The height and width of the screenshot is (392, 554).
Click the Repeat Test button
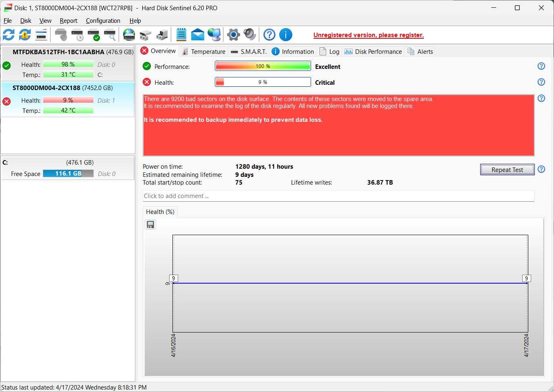pyautogui.click(x=507, y=170)
